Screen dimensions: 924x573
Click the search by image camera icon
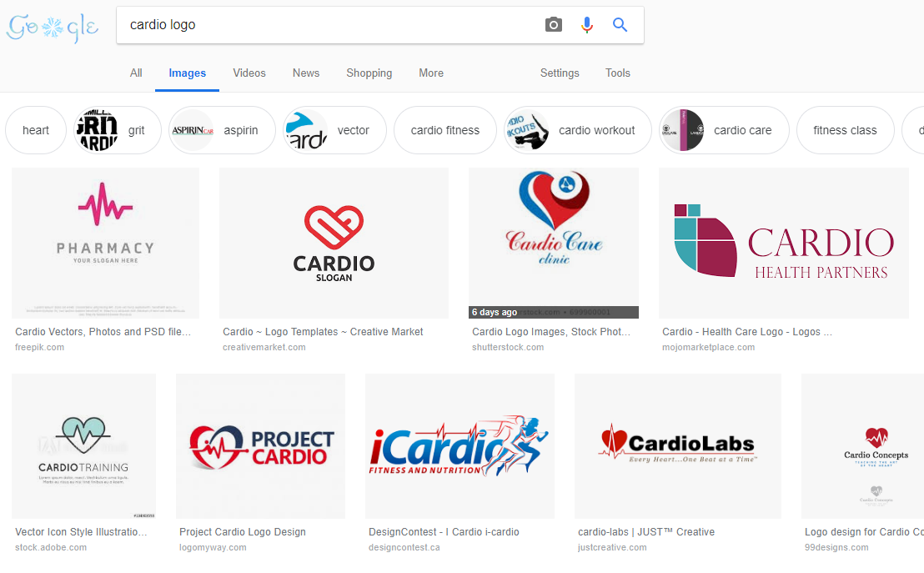(x=554, y=25)
